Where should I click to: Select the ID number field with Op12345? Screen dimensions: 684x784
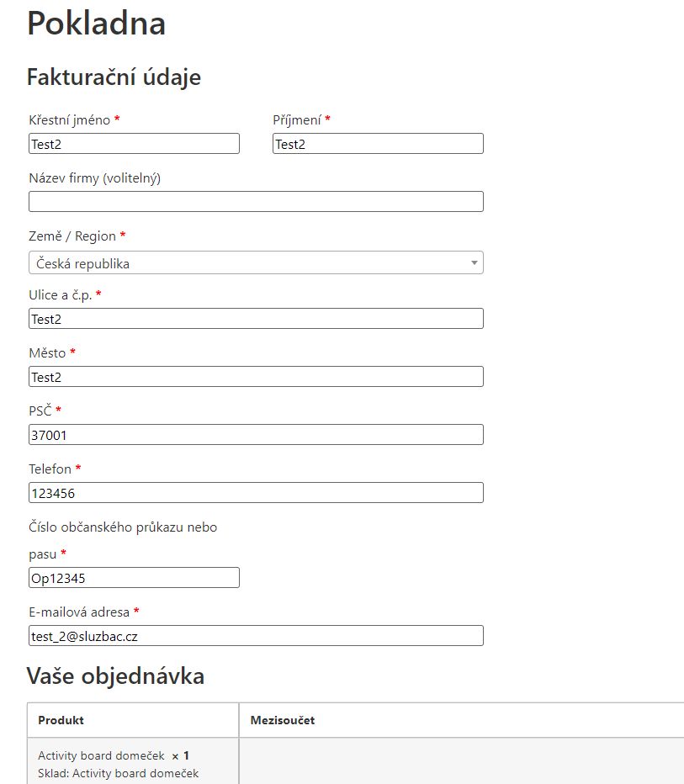click(x=134, y=578)
